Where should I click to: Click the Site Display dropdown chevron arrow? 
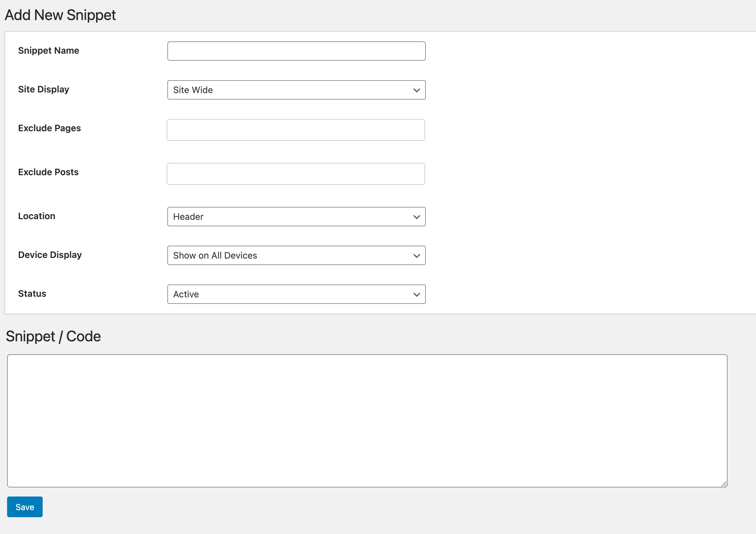(x=416, y=90)
